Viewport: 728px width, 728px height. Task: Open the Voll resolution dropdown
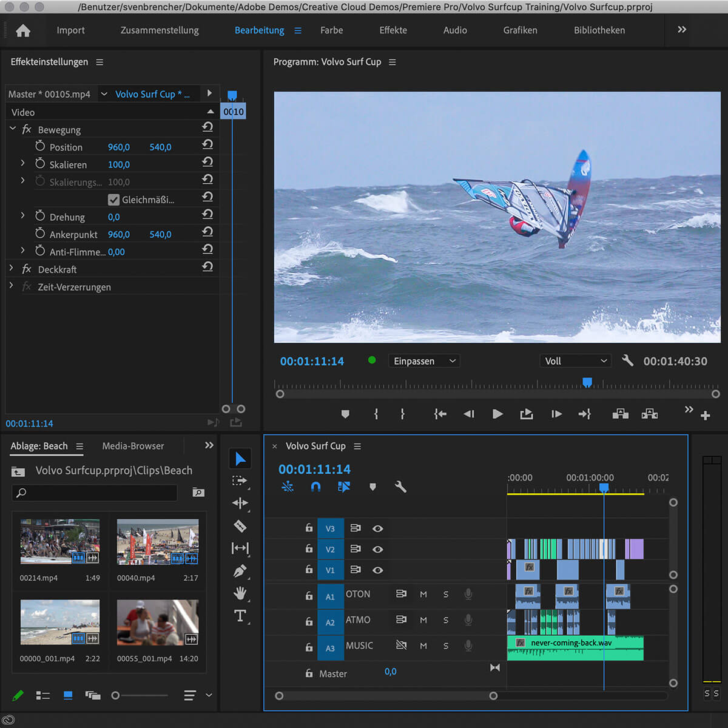[575, 361]
